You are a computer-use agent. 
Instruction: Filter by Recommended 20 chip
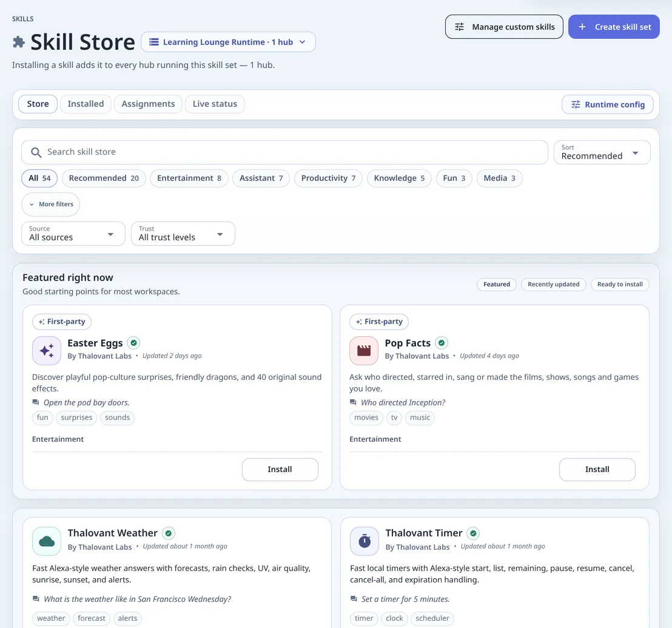(x=104, y=178)
